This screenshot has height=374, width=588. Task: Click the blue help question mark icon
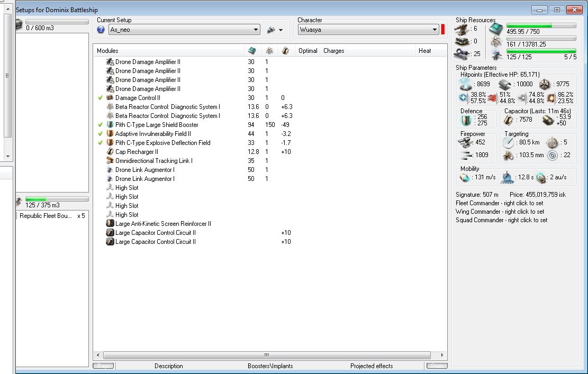(x=101, y=30)
